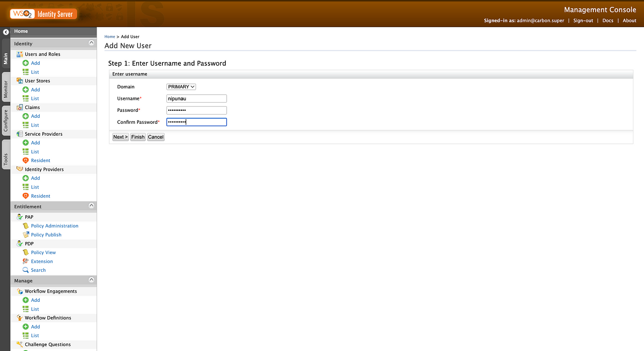
Task: Click the Service Providers icon
Action: click(20, 134)
